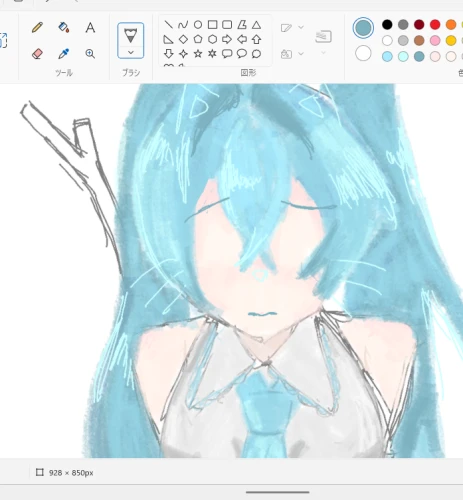The image size is (463, 500).
Task: Pick the custom pale pink swatch
Action: (x=435, y=56)
